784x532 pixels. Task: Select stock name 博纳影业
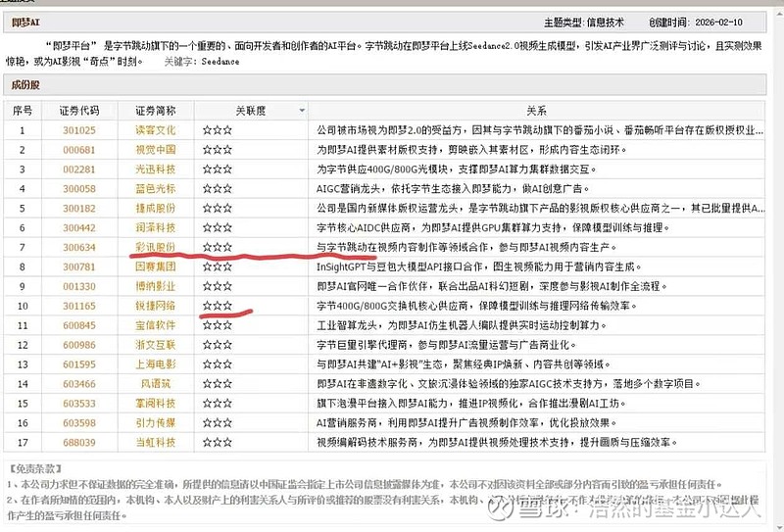coord(156,286)
